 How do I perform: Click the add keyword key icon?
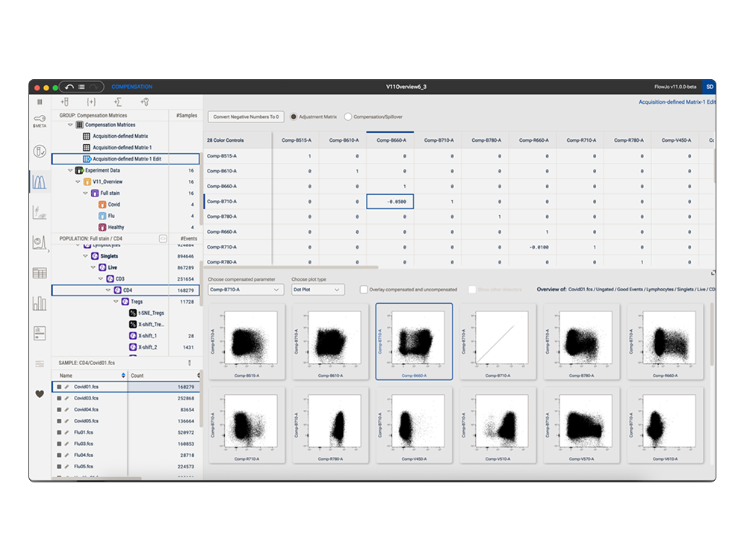[145, 102]
